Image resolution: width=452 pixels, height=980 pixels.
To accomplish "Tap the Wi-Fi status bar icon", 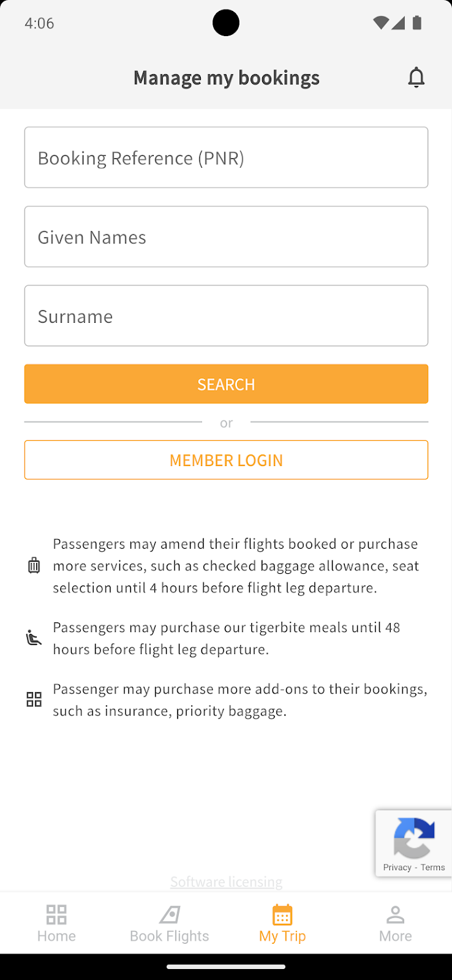I will [x=380, y=23].
